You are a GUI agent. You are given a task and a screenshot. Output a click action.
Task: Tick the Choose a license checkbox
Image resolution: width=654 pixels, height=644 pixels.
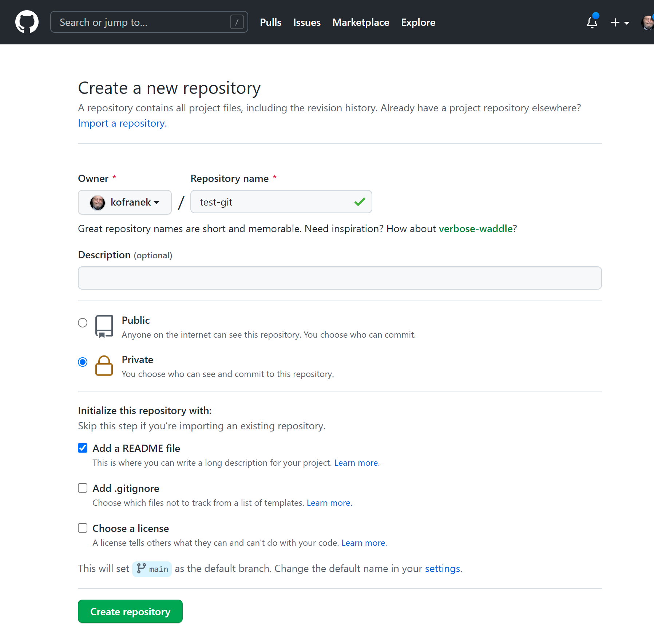(83, 528)
